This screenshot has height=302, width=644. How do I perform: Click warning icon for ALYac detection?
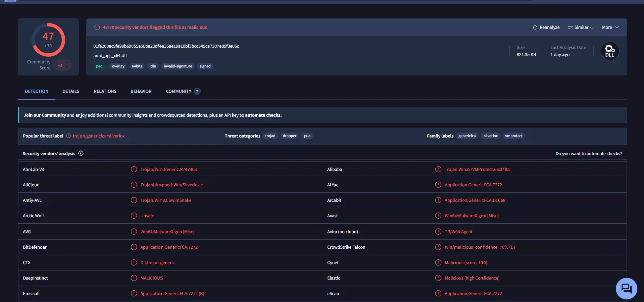[x=438, y=185]
